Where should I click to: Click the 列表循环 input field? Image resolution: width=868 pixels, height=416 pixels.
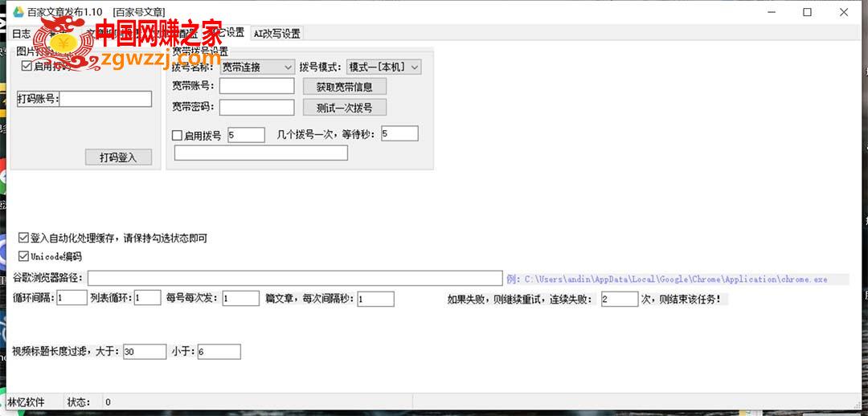pos(147,298)
